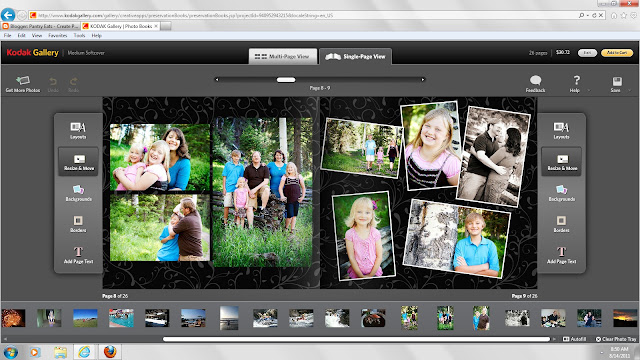Open Backgrounds in the right panel

562,193
